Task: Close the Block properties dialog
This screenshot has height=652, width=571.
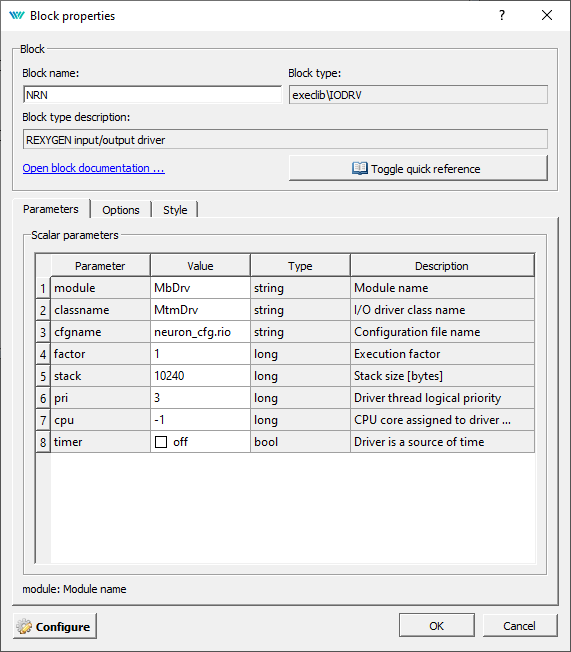Action: coord(547,15)
